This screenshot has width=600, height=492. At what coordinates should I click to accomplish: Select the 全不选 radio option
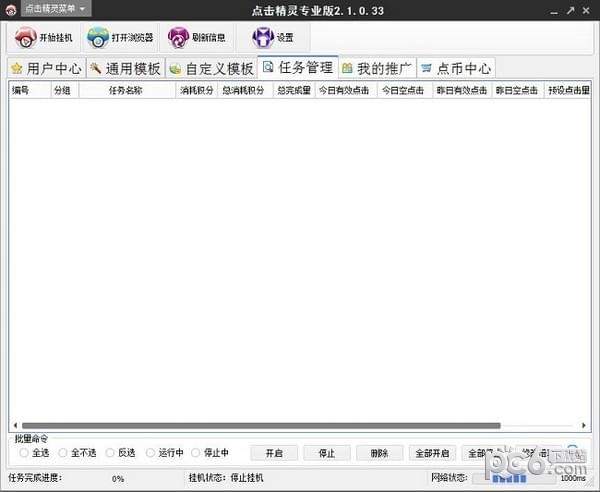63,453
